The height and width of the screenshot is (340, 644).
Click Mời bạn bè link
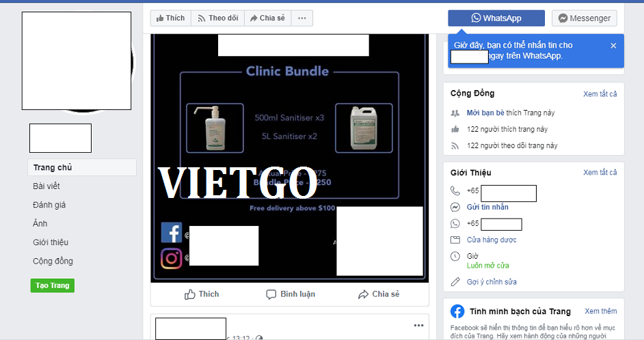[x=485, y=113]
